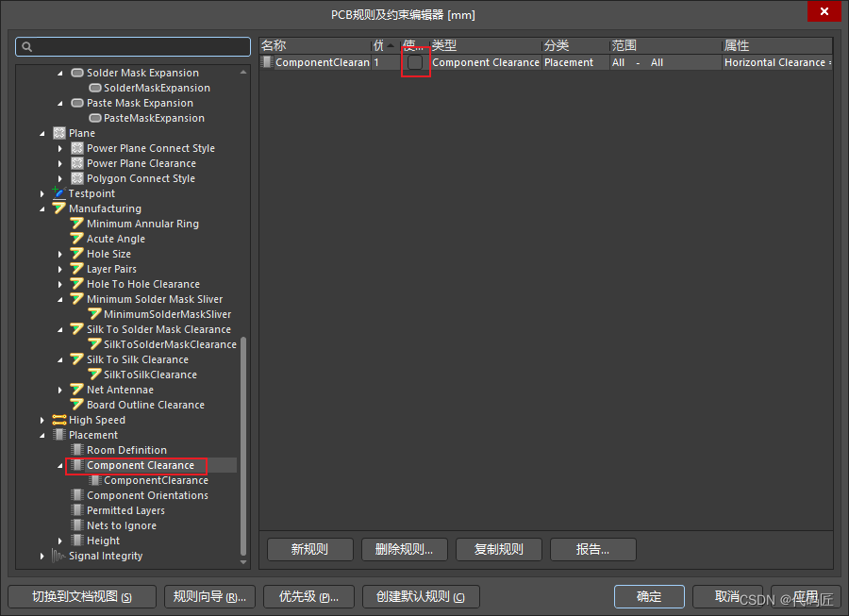Select the ComponentClearance child tree item
The width and height of the screenshot is (849, 616).
[156, 480]
